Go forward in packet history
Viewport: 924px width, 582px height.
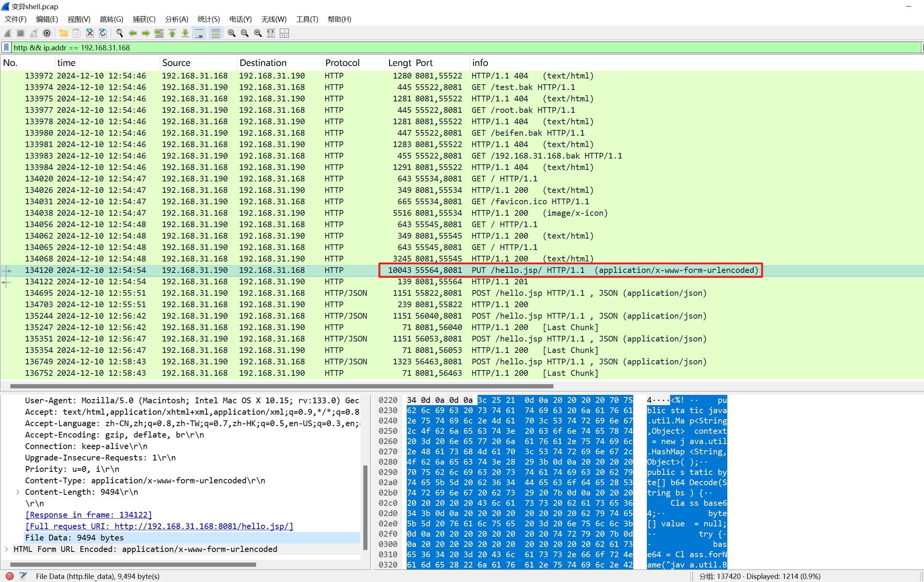tap(146, 34)
